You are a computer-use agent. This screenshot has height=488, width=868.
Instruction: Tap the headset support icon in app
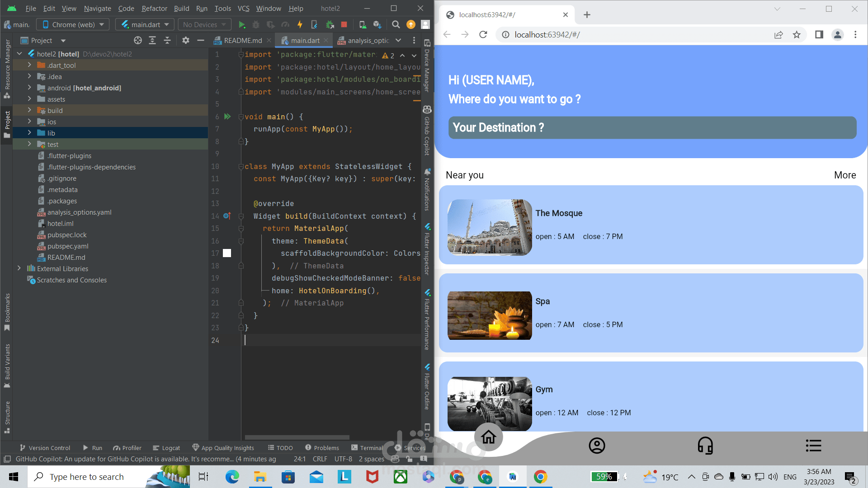point(705,446)
